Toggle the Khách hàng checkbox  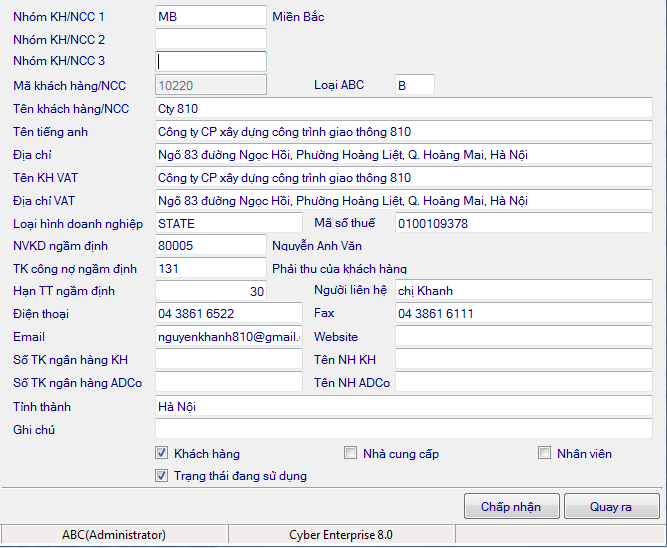(x=161, y=453)
